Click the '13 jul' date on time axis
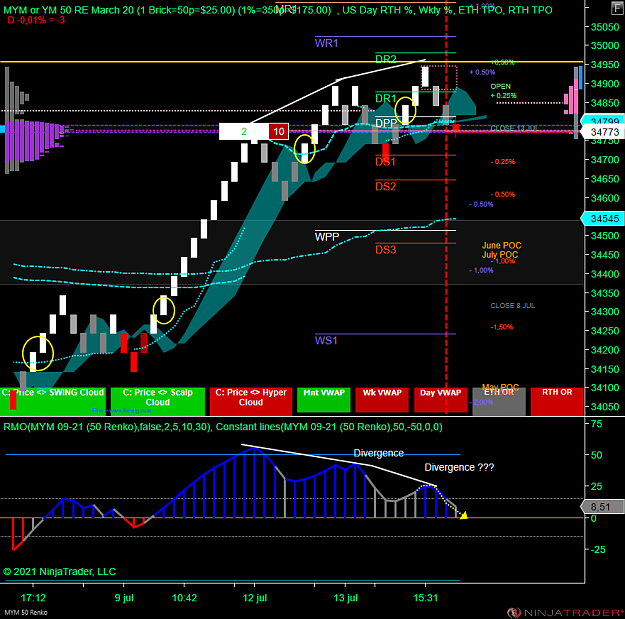This screenshot has width=625, height=619. pos(346,598)
